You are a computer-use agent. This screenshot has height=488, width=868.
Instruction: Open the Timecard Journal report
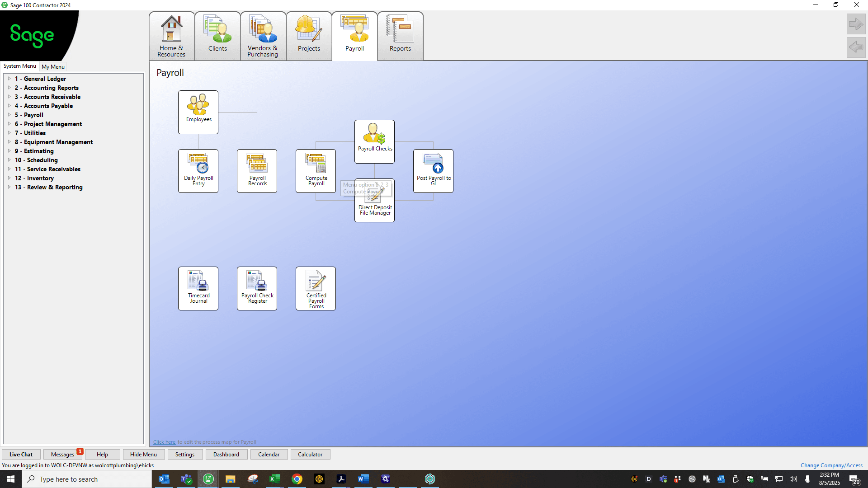pyautogui.click(x=198, y=288)
